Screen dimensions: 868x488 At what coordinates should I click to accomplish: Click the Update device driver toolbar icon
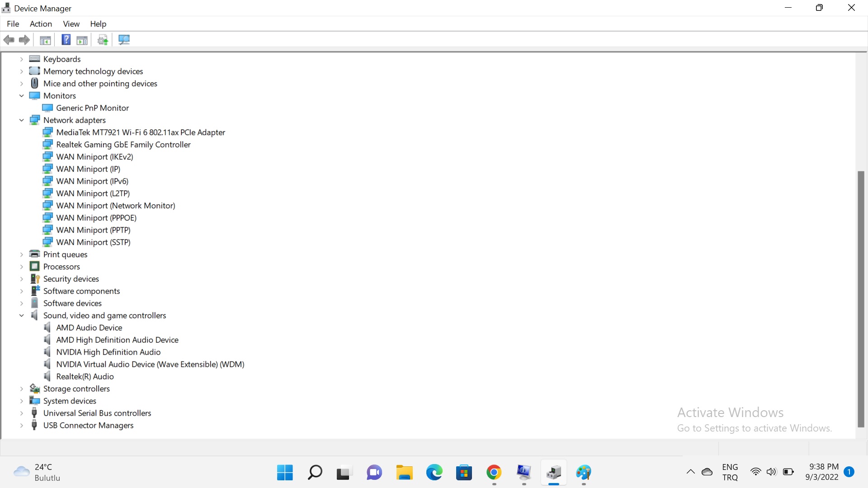click(103, 40)
